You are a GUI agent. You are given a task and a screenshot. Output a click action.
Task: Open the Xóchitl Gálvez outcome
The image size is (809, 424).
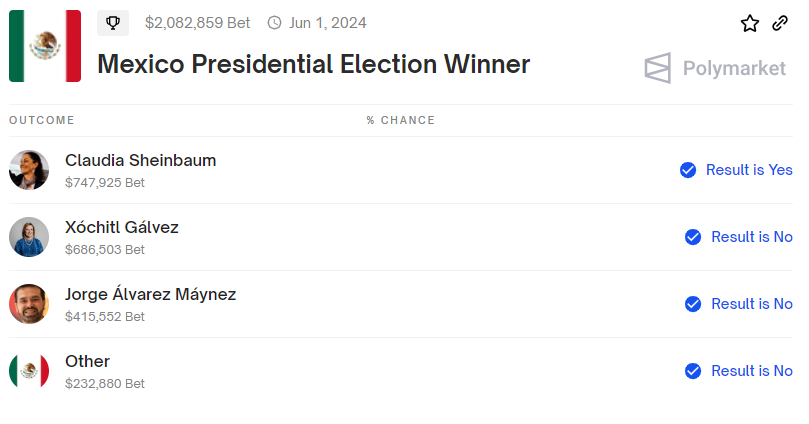[x=122, y=227]
